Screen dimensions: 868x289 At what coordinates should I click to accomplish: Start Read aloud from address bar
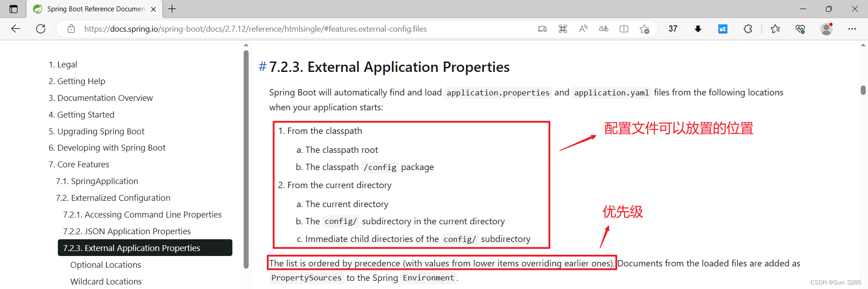pyautogui.click(x=583, y=29)
